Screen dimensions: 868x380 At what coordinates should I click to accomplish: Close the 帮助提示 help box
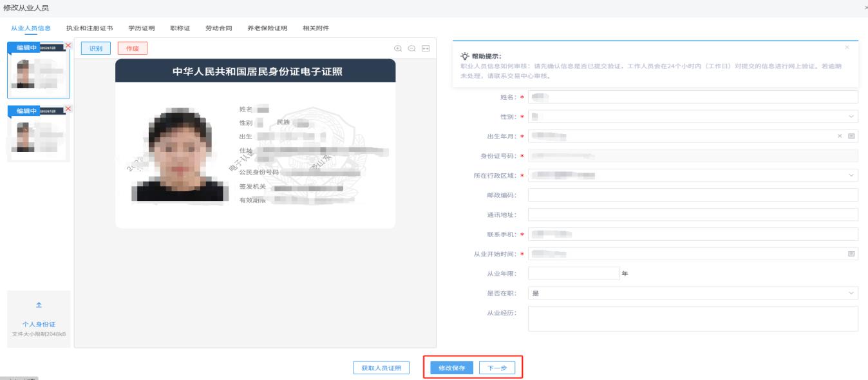click(847, 48)
